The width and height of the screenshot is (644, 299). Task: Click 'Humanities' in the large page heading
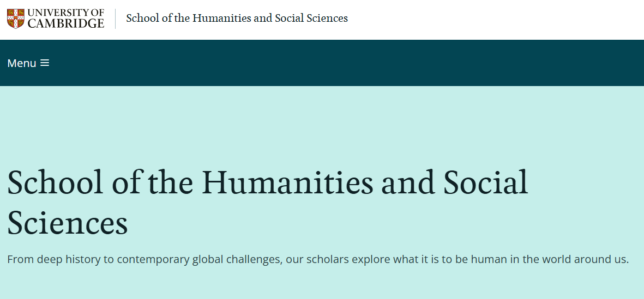pos(288,182)
